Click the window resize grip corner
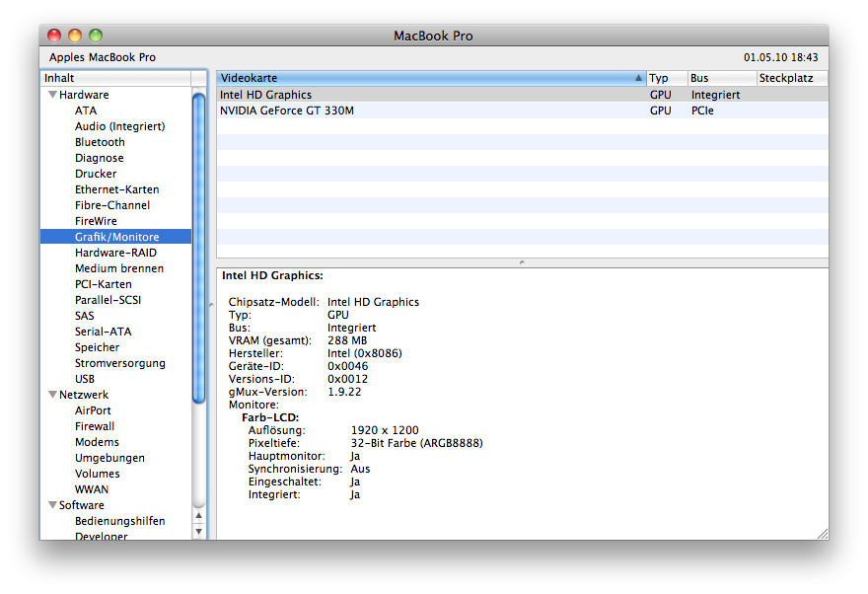 pyautogui.click(x=823, y=534)
